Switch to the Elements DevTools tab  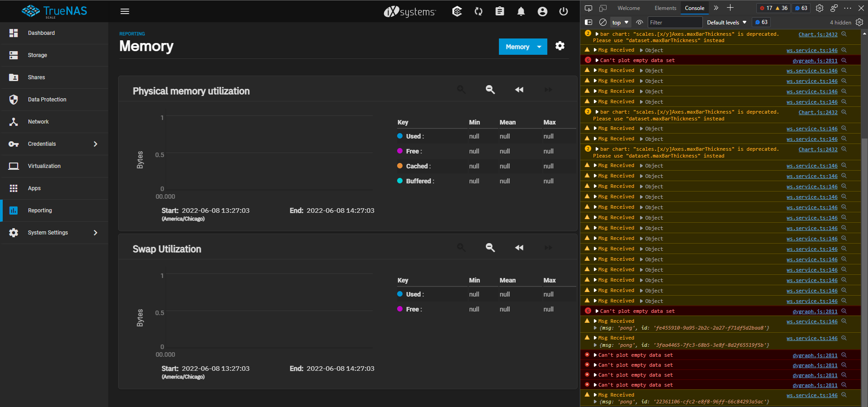click(x=665, y=8)
